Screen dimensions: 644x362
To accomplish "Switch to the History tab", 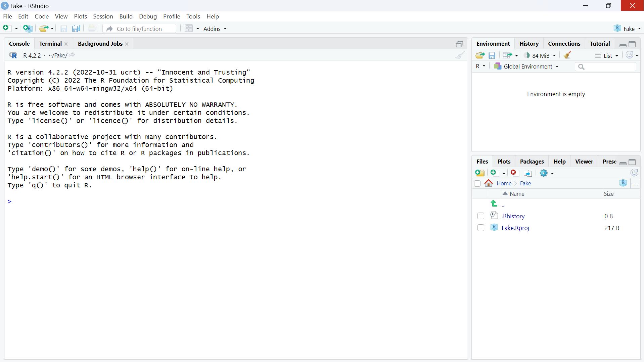I will 529,44.
